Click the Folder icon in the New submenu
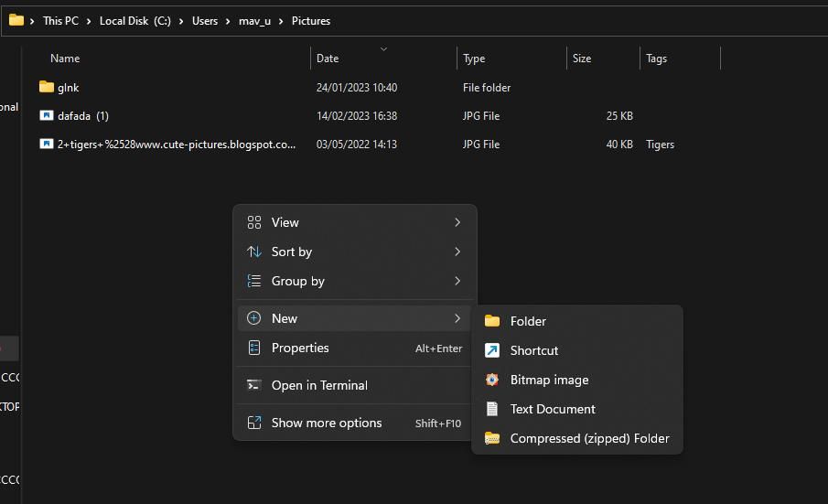This screenshot has width=828, height=504. pyautogui.click(x=492, y=321)
